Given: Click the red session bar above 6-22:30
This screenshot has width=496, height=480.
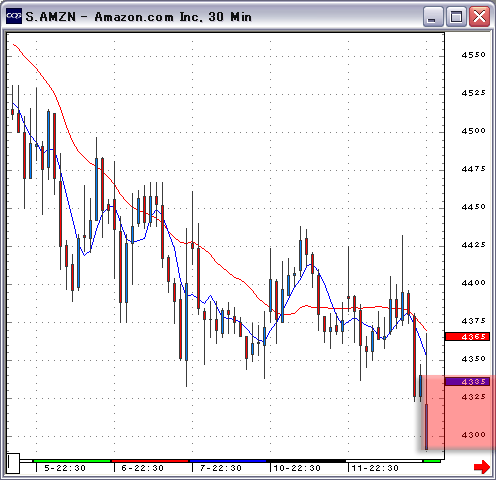Looking at the screenshot, I should coord(150,461).
